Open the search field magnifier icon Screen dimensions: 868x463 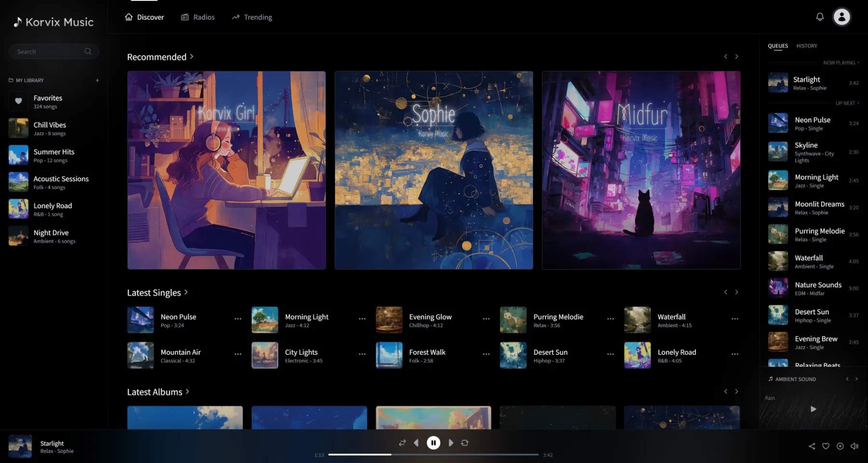coord(88,51)
